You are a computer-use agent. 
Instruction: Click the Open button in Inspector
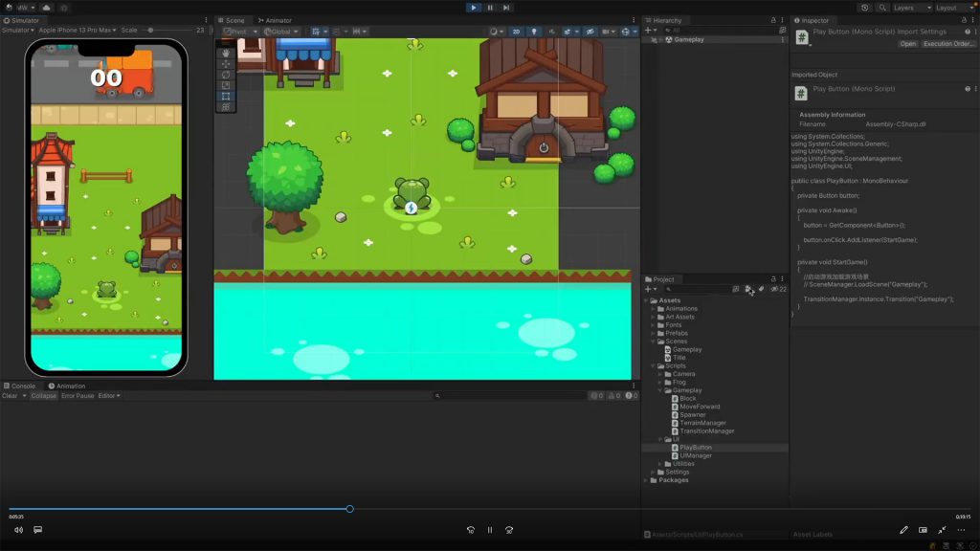907,44
